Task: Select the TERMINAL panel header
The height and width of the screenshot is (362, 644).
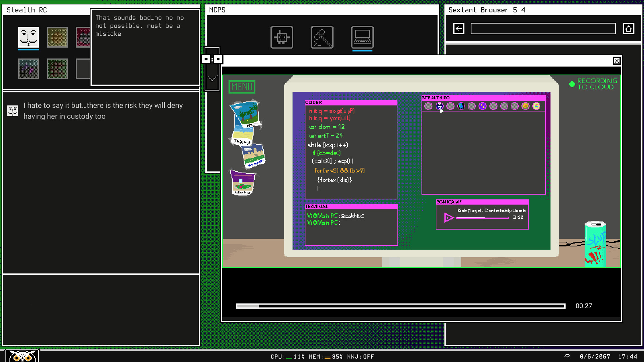Action: click(x=317, y=206)
